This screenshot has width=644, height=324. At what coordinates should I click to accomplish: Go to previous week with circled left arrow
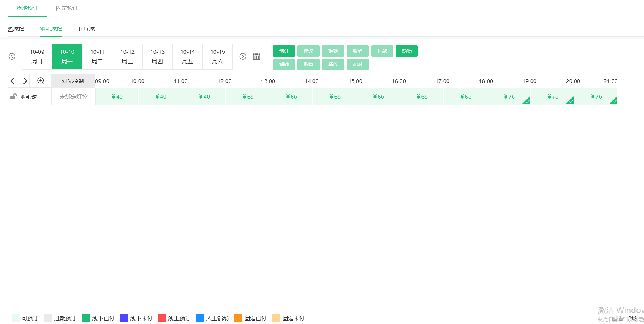click(12, 57)
